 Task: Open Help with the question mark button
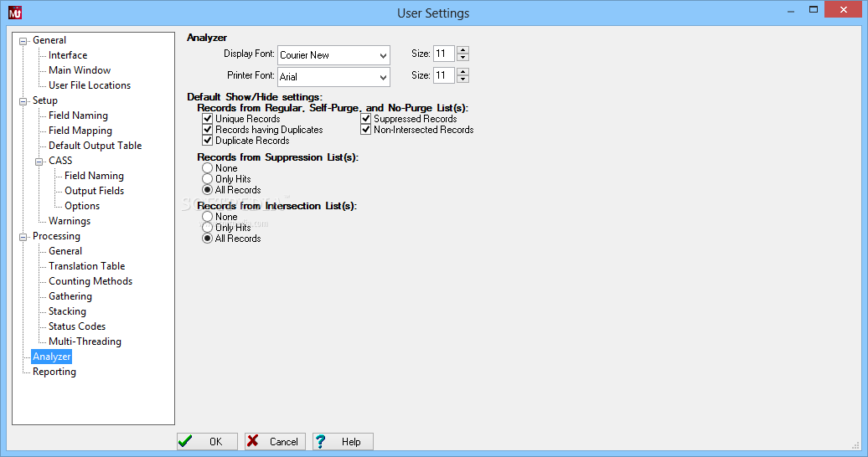343,441
